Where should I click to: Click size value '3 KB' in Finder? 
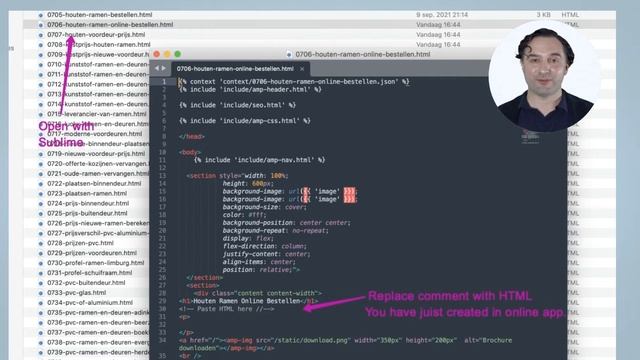pyautogui.click(x=543, y=15)
